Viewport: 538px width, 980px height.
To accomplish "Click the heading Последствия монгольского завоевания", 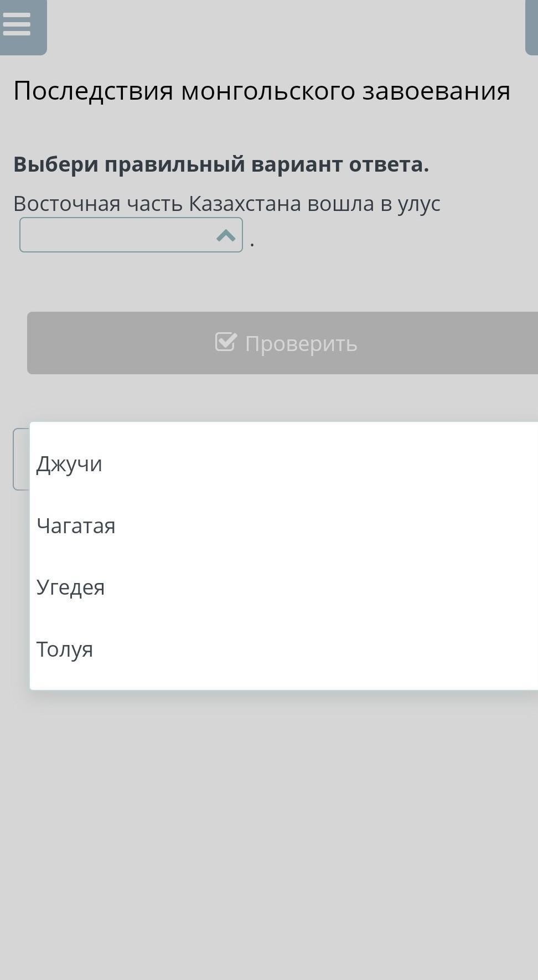I will coord(262,91).
